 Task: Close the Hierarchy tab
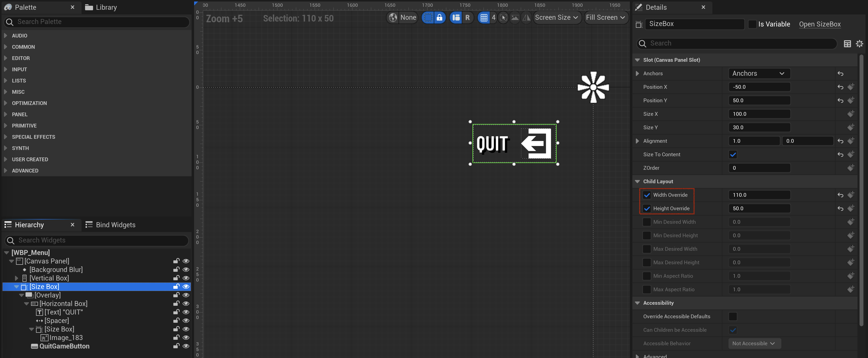[x=73, y=225]
